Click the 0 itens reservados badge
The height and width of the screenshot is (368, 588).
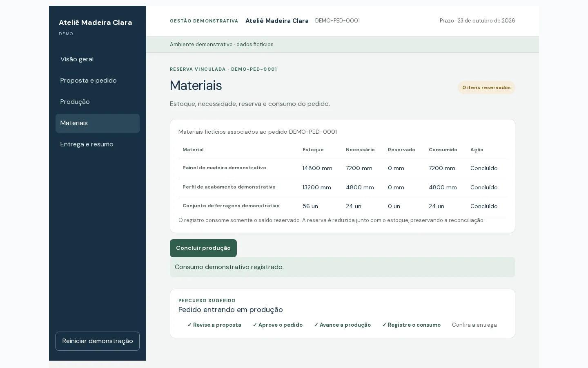click(x=486, y=88)
